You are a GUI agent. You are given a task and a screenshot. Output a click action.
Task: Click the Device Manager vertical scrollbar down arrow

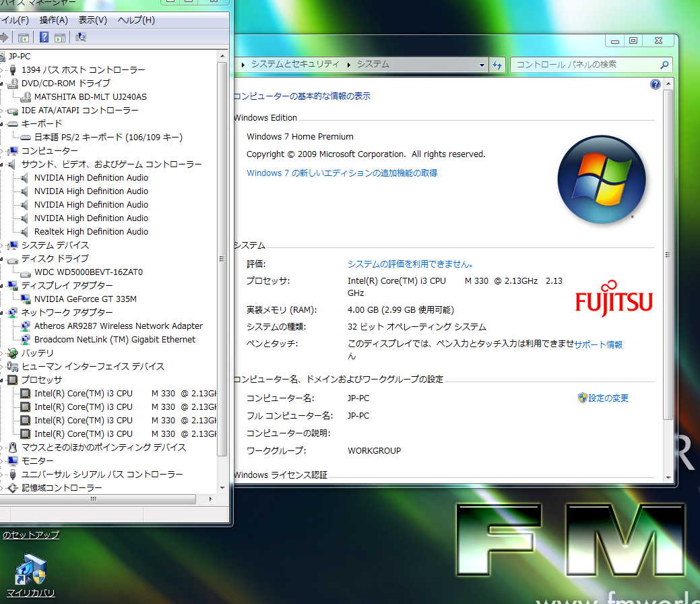[222, 488]
